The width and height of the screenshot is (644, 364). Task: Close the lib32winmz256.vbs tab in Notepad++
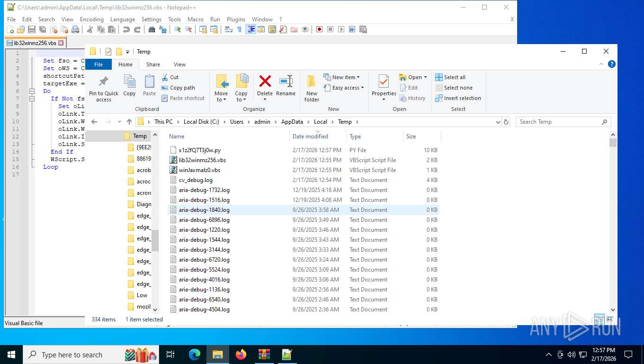[61, 43]
